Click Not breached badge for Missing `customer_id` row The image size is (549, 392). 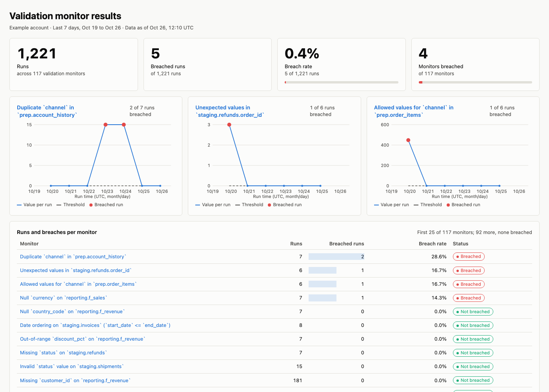(x=473, y=380)
